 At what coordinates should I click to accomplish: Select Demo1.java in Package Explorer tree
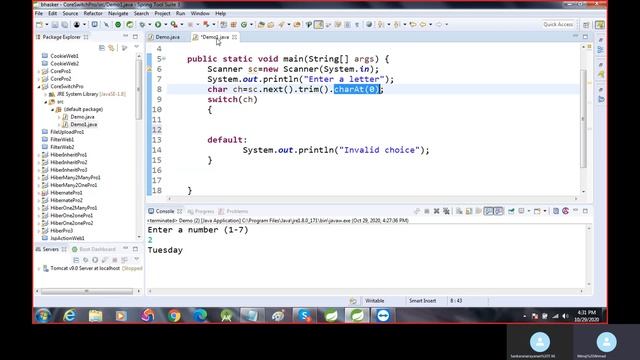83,124
